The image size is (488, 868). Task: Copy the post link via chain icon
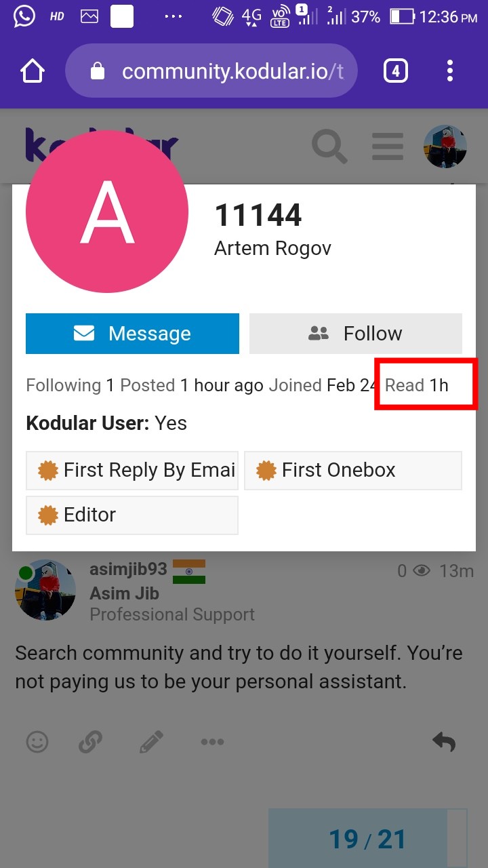pyautogui.click(x=90, y=742)
